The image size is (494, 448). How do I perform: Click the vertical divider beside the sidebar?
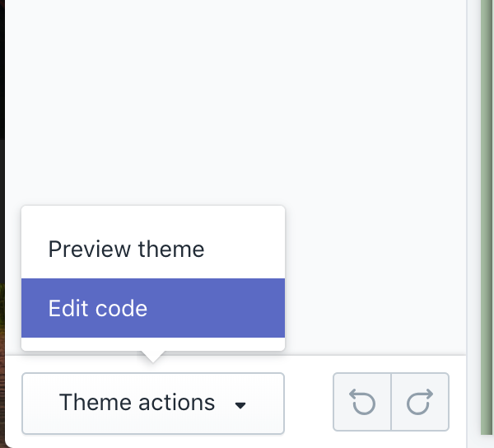(x=467, y=165)
